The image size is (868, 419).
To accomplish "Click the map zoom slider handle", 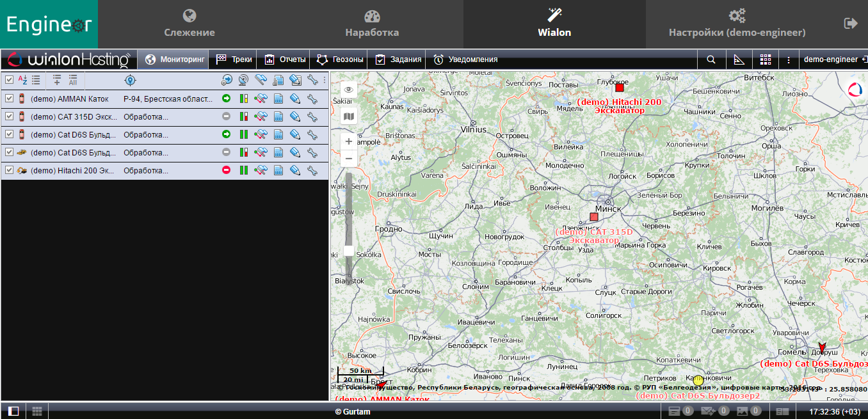I will click(349, 251).
